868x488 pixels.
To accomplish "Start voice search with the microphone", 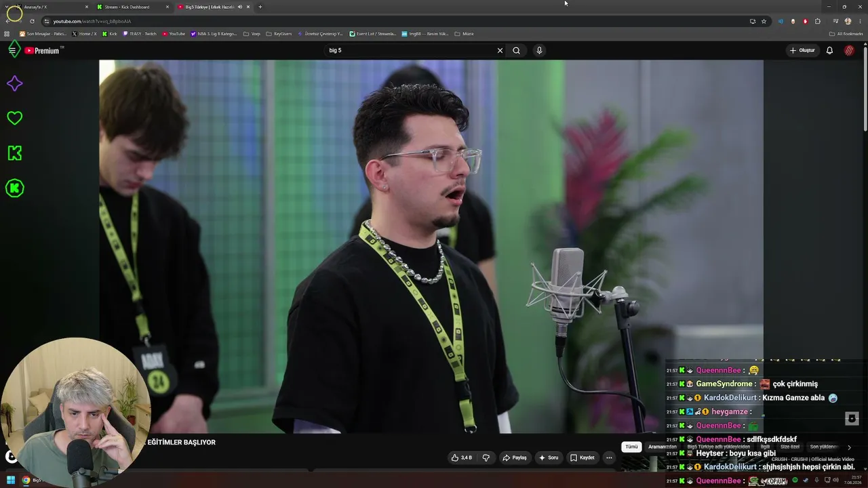I will click(x=539, y=50).
